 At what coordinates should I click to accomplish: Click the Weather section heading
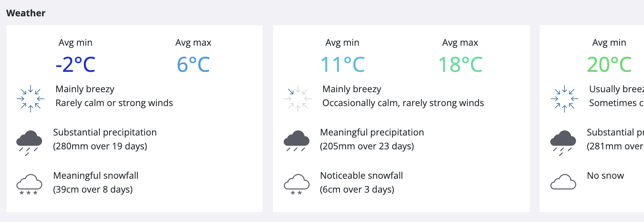click(26, 13)
